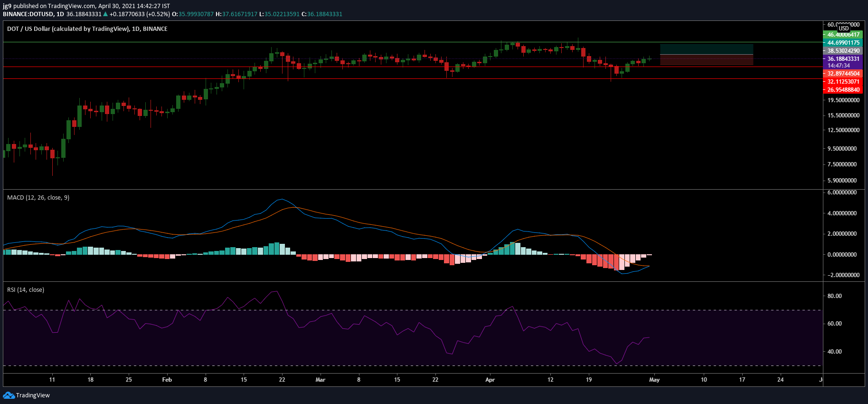Click the TradingView cloud logo icon

pyautogui.click(x=9, y=395)
